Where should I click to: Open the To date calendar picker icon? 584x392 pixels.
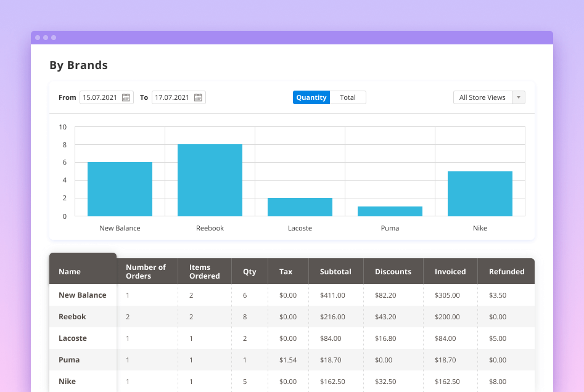pos(198,97)
